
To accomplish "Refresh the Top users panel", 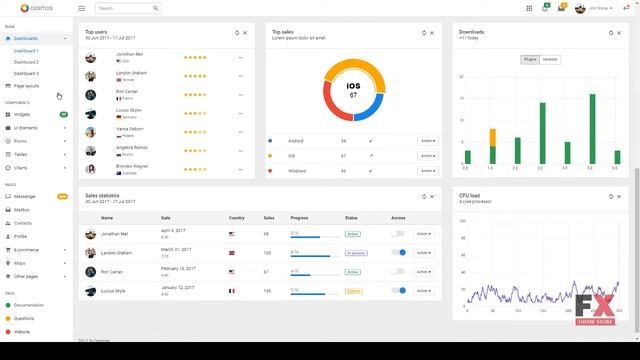I will click(237, 33).
